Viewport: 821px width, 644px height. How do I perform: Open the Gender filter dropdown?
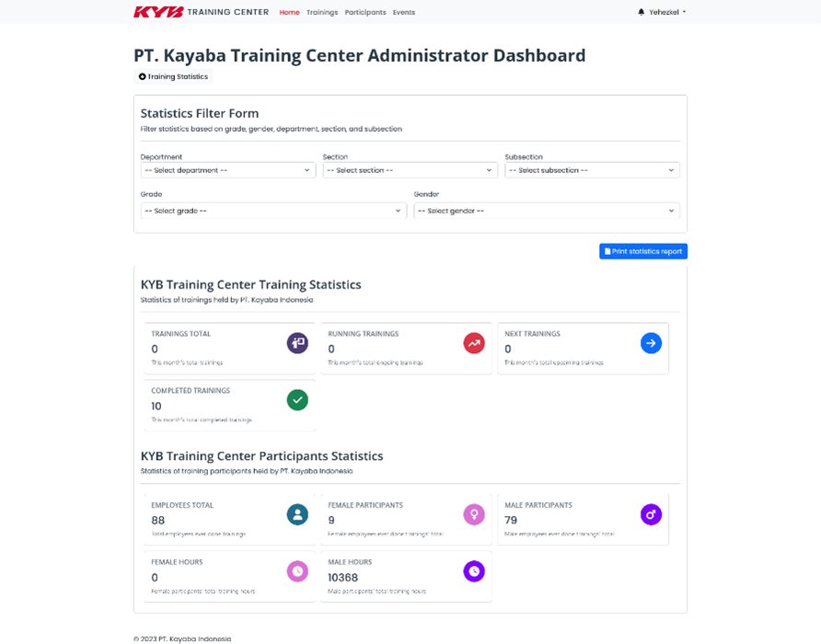point(547,211)
